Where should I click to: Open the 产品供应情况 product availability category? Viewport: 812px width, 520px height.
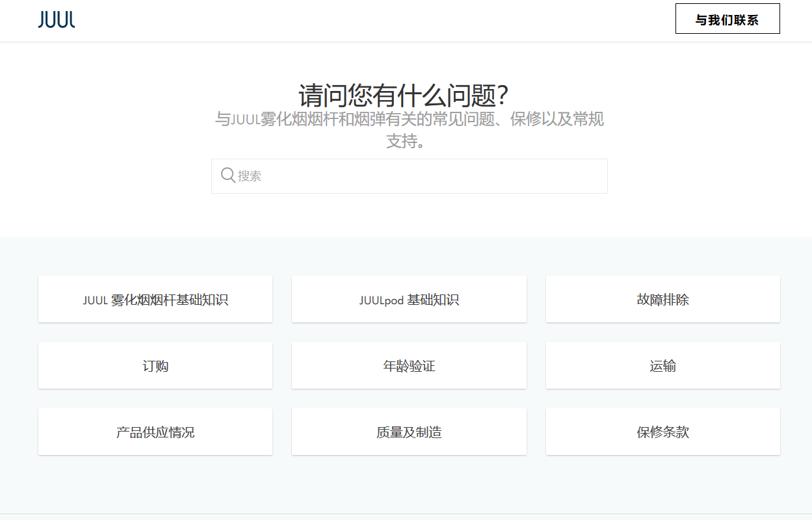tap(155, 432)
